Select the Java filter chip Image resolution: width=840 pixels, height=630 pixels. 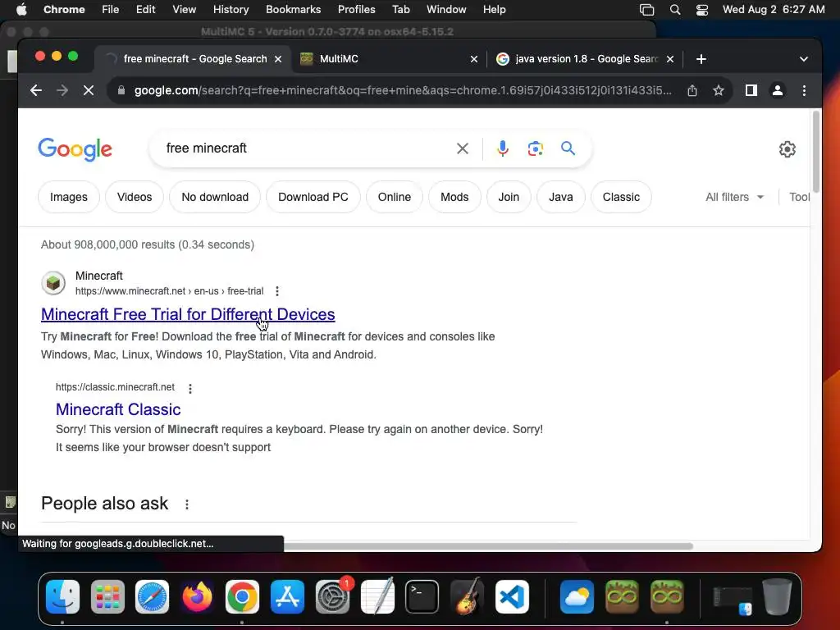tap(560, 197)
